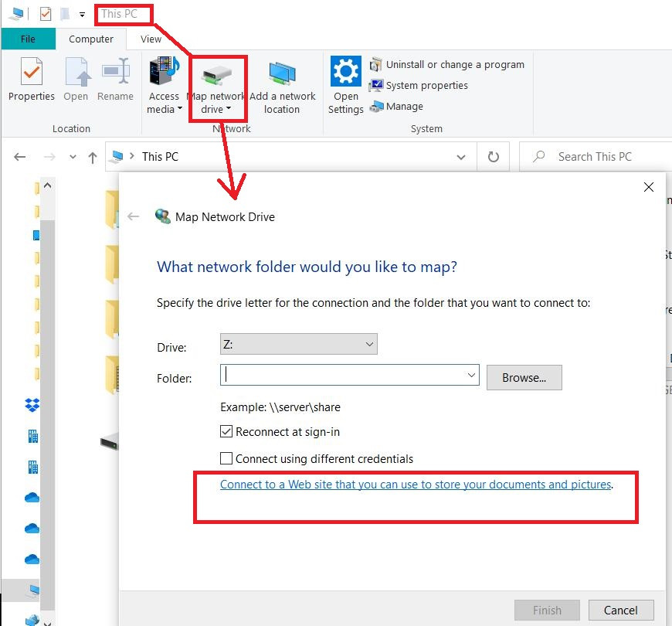
Task: Click the navigation pane scroll up arrow
Action: point(48,185)
